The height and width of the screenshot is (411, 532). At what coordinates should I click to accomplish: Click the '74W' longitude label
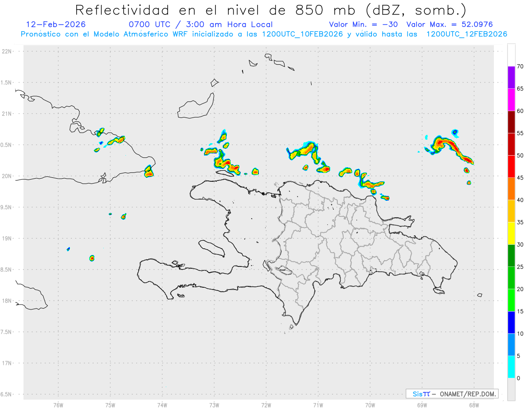[162, 405]
